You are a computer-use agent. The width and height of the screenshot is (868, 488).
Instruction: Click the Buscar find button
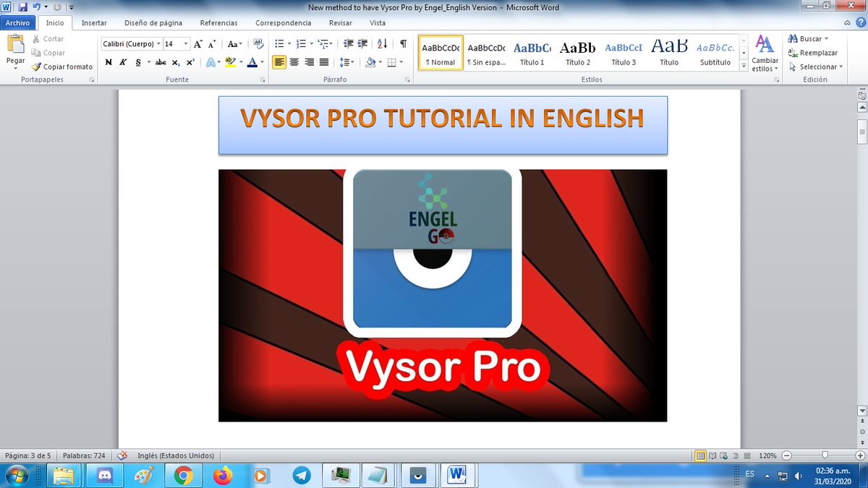[x=809, y=39]
